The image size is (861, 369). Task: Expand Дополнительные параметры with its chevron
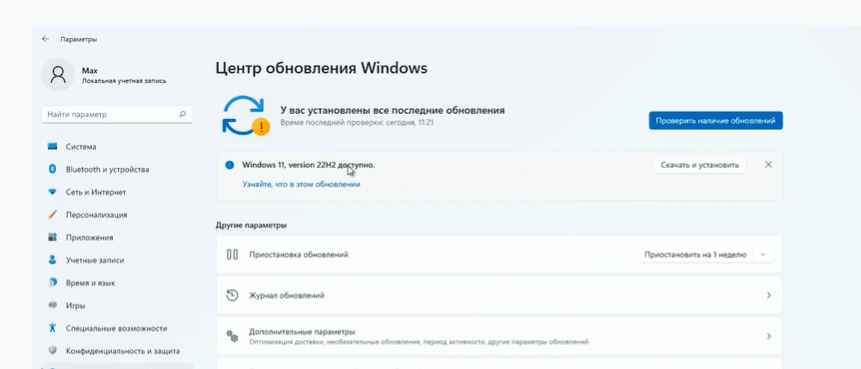(x=768, y=336)
